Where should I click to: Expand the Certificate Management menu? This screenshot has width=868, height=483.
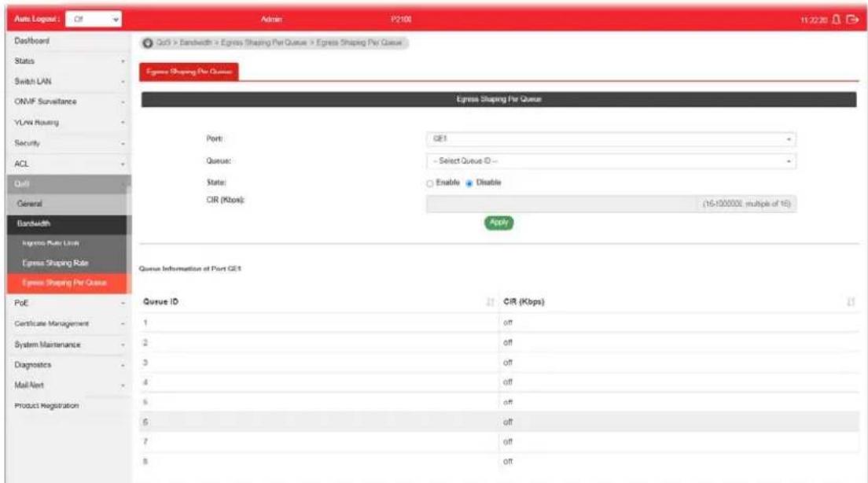pos(68,323)
